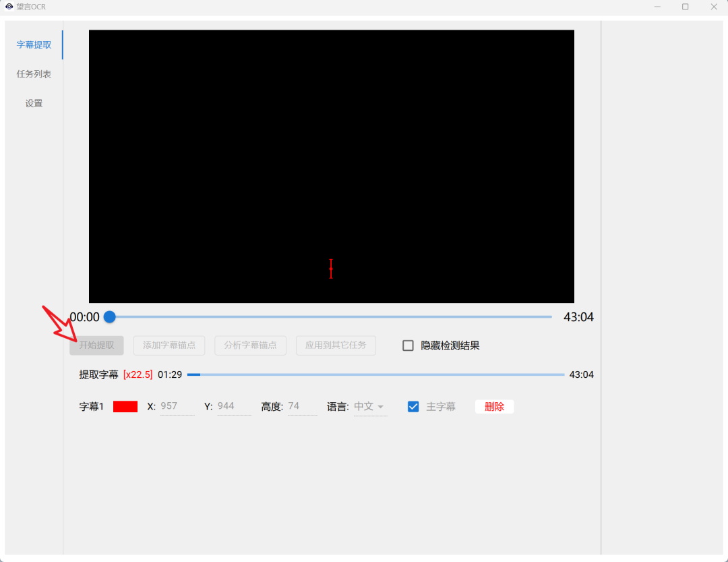This screenshot has height=562, width=728.
Task: Click the 高度 height input field
Action: pos(302,406)
